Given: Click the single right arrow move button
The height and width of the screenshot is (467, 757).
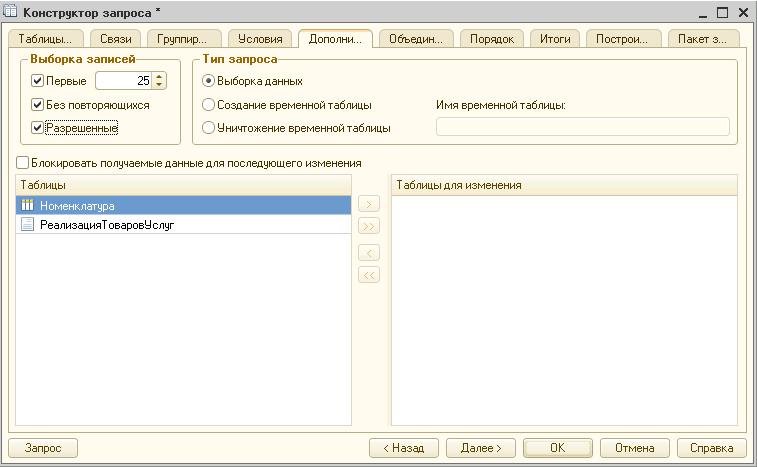Looking at the screenshot, I should coord(369,204).
